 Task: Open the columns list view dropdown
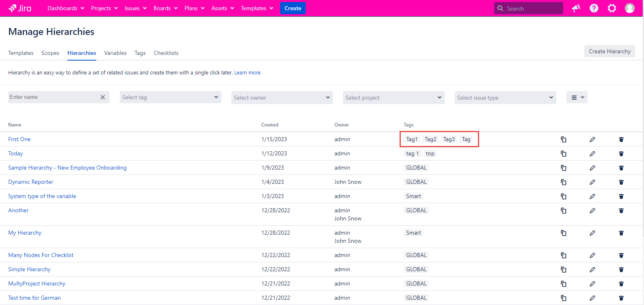pyautogui.click(x=577, y=97)
